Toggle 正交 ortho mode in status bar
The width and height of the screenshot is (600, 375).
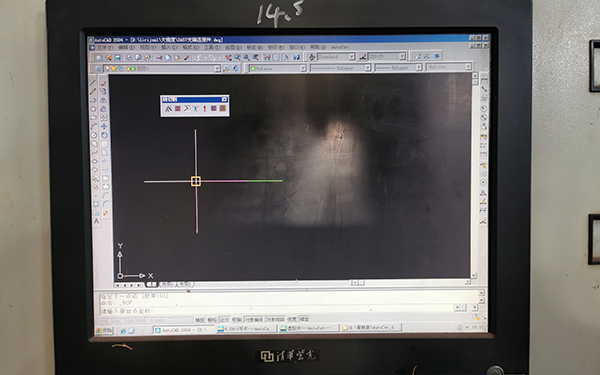(x=225, y=320)
